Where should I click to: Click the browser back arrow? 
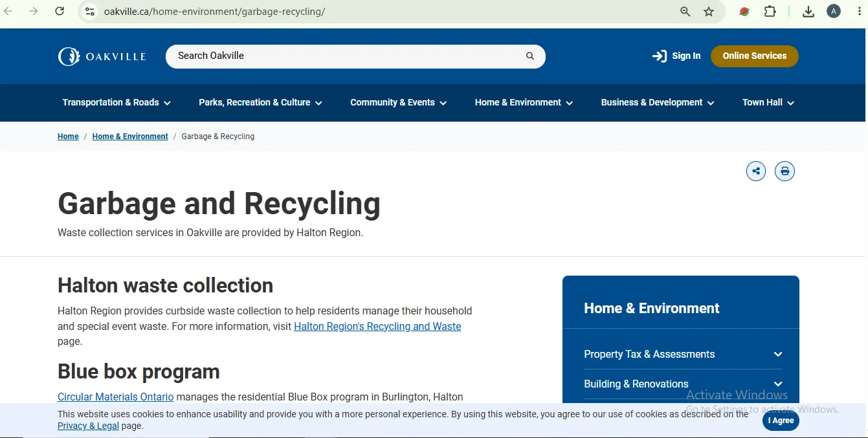(8, 12)
